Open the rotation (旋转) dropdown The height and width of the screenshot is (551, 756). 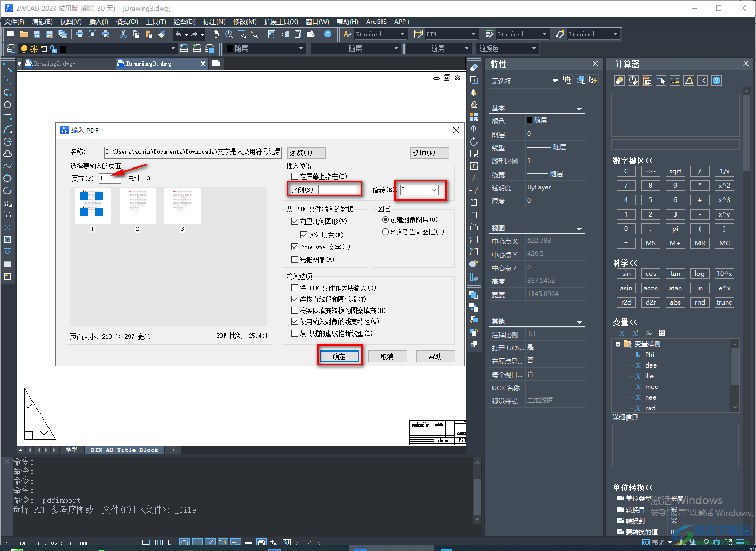(434, 190)
